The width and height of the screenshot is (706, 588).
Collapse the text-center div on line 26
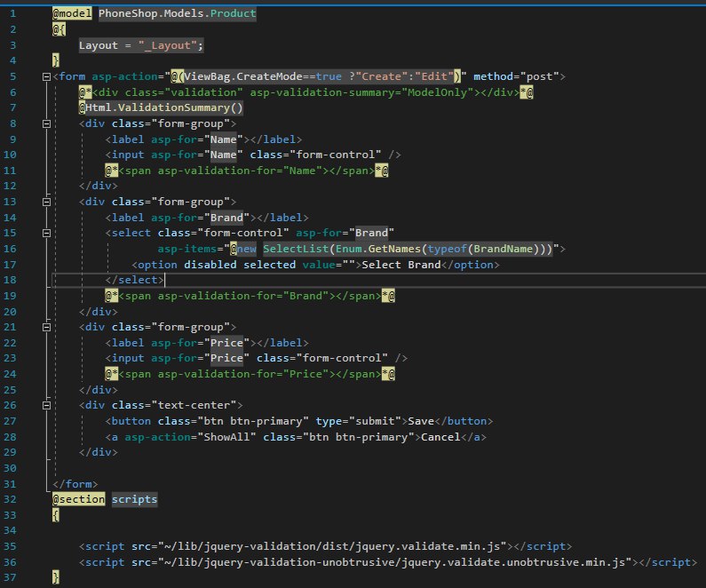click(46, 406)
